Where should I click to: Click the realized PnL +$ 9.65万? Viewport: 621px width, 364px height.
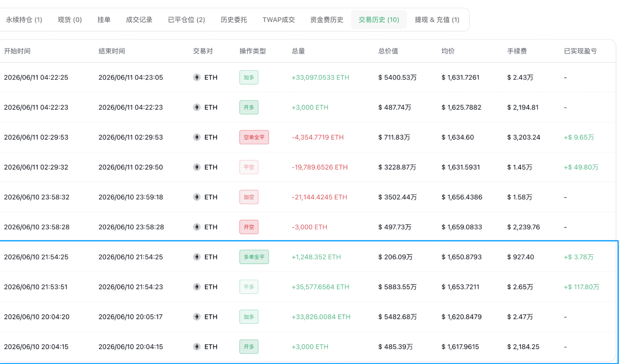coord(579,137)
